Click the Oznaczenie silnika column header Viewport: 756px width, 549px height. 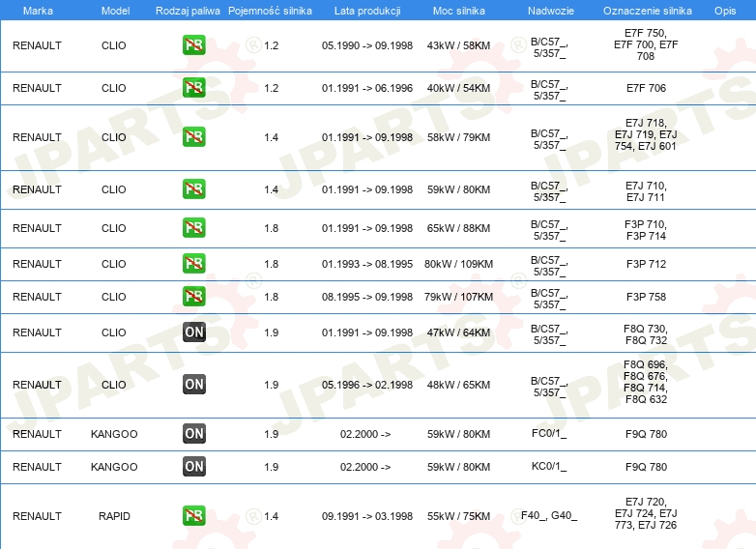[x=648, y=11]
